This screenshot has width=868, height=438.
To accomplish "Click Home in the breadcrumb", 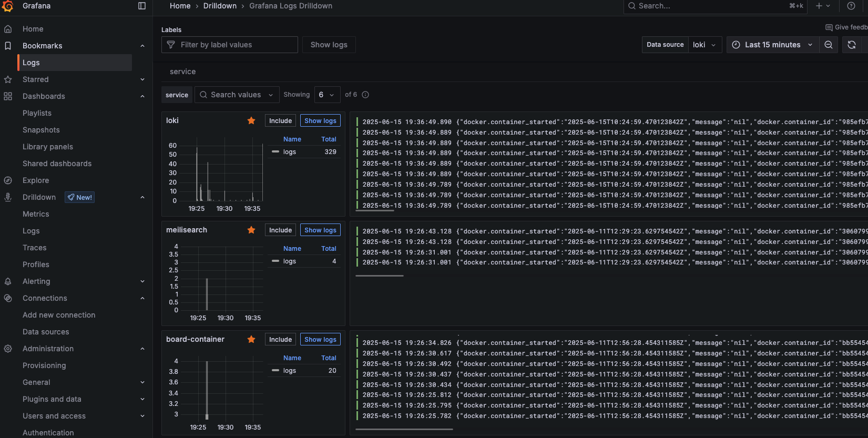I will [x=180, y=6].
